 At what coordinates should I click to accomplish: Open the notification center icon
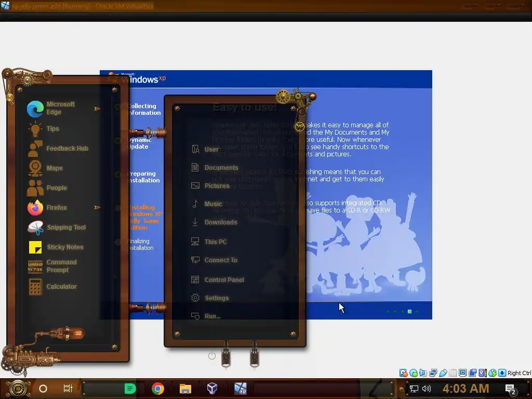coord(511,389)
